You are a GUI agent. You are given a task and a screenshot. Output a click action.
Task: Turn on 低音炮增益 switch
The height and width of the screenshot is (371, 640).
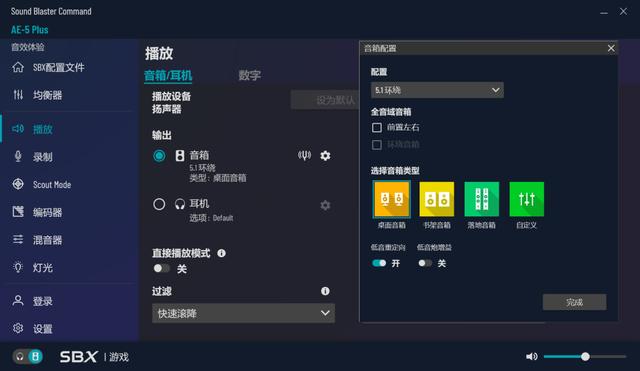click(425, 263)
